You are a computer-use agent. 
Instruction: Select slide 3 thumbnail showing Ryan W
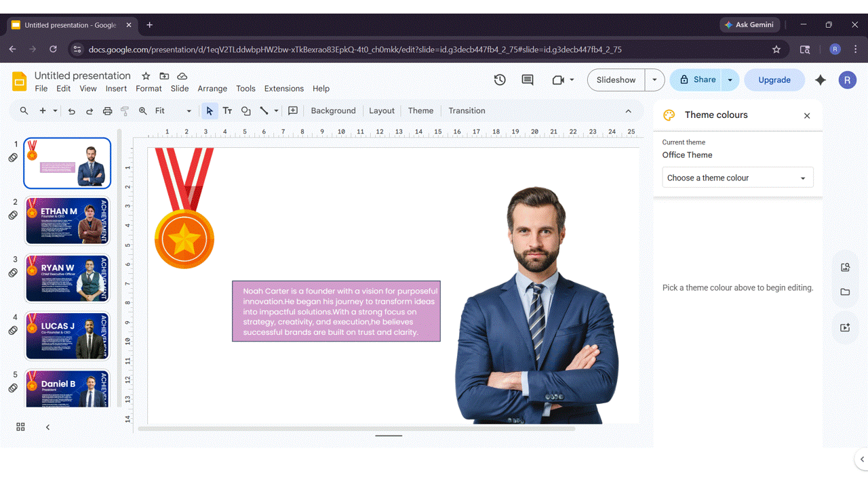(66, 278)
